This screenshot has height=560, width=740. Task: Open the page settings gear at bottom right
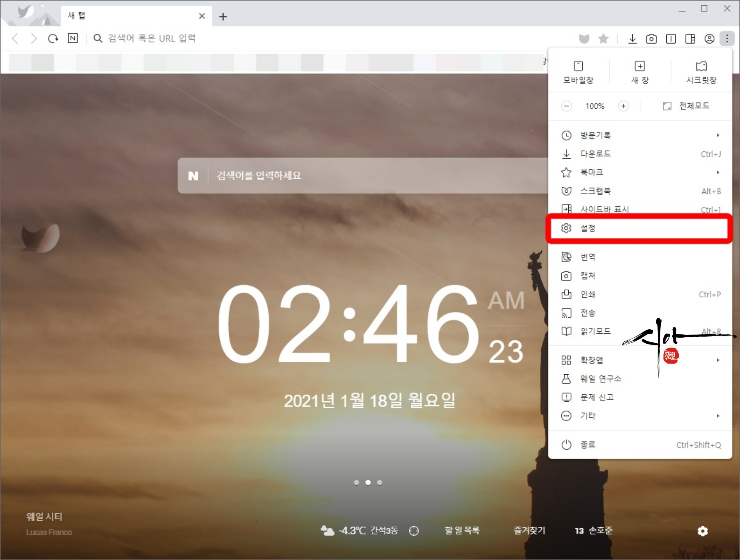coord(702,531)
